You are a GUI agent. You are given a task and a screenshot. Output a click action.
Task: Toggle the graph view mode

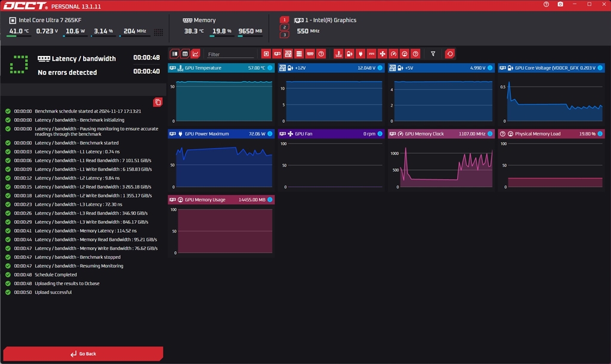(x=196, y=54)
